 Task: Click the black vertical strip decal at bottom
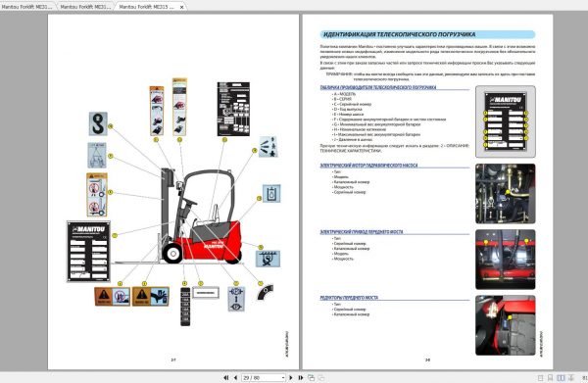click(185, 307)
